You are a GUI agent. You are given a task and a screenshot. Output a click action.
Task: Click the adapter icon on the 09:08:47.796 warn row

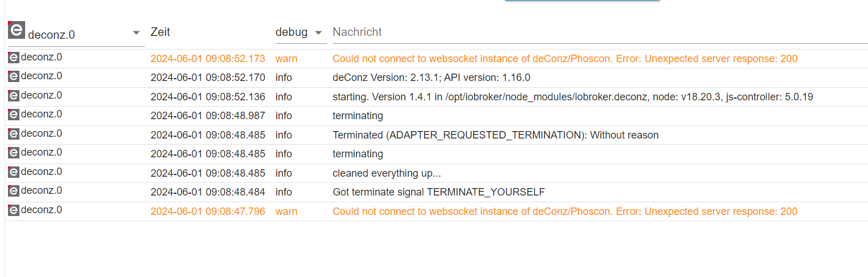[14, 210]
